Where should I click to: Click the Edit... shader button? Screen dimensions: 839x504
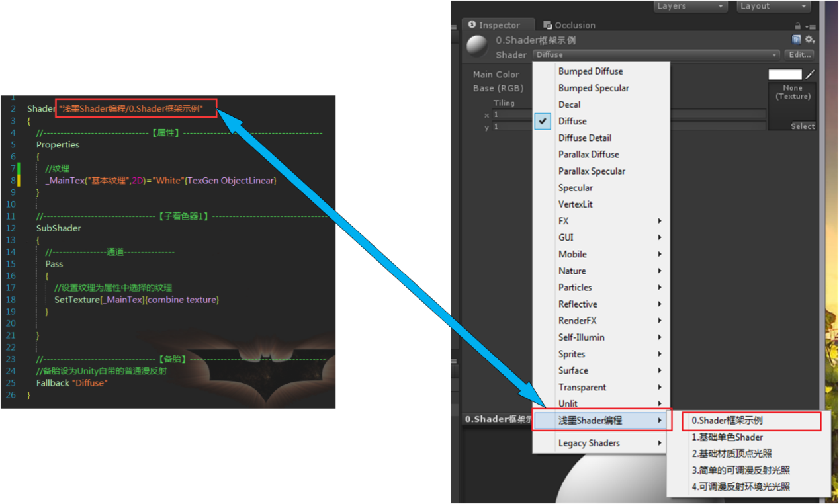tap(799, 54)
